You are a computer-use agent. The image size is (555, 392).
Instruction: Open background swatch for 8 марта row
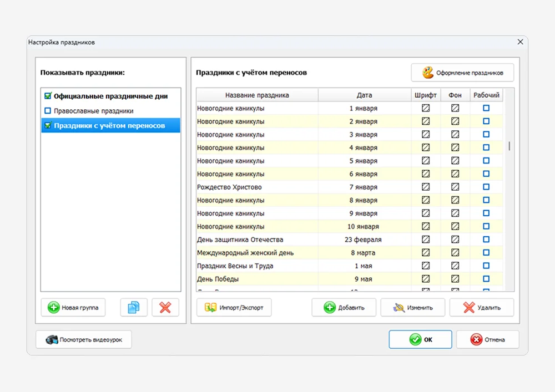coord(455,253)
